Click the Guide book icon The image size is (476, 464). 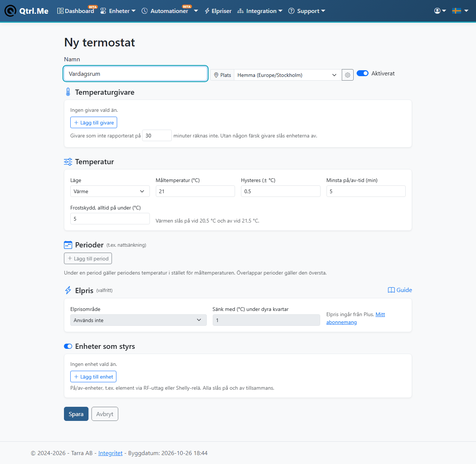coord(391,290)
